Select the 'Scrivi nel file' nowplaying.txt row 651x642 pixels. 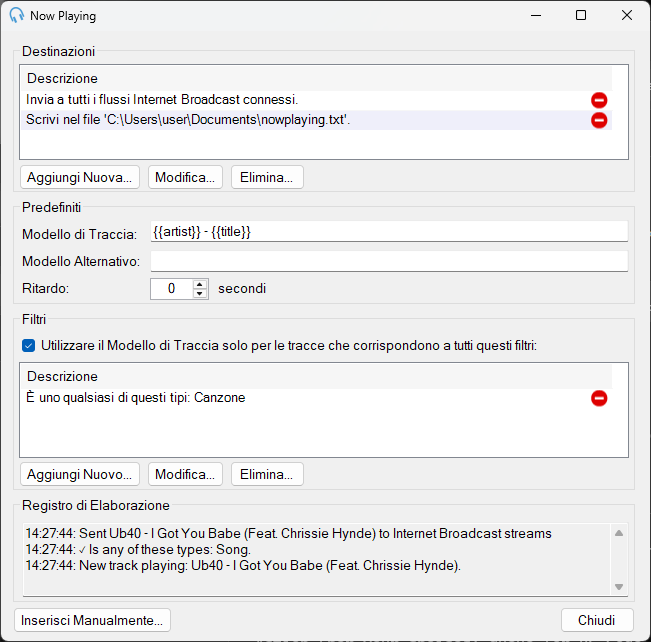(x=316, y=120)
